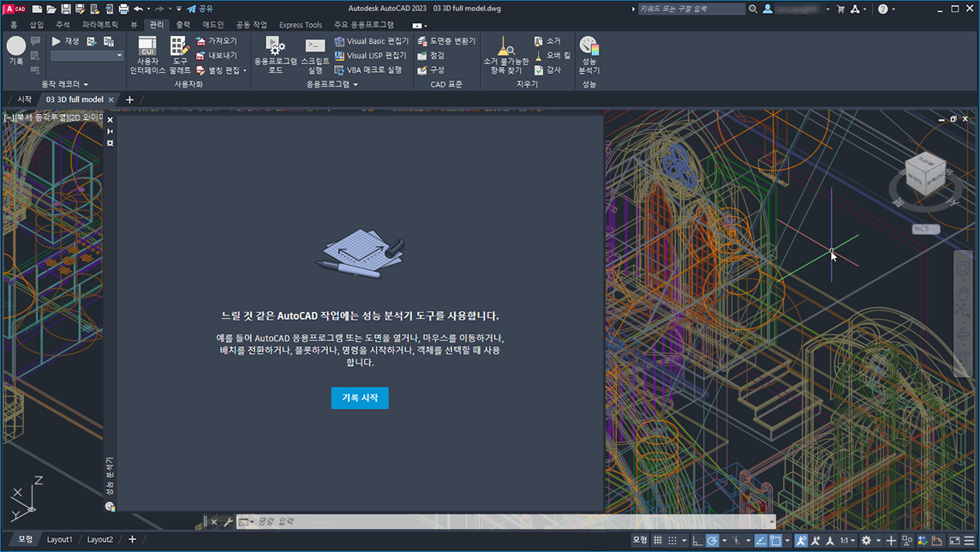Click the 시작 start tab

[x=24, y=99]
